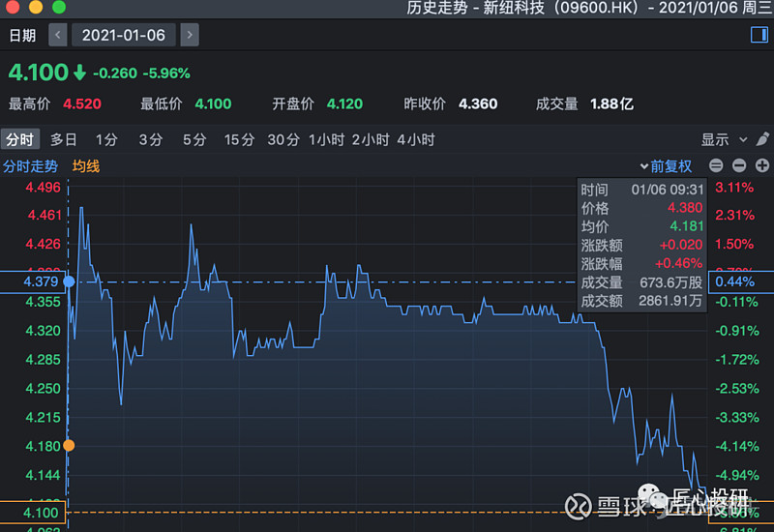Toggle the 均线 legend line
Screen dimensions: 774x532
[86, 166]
